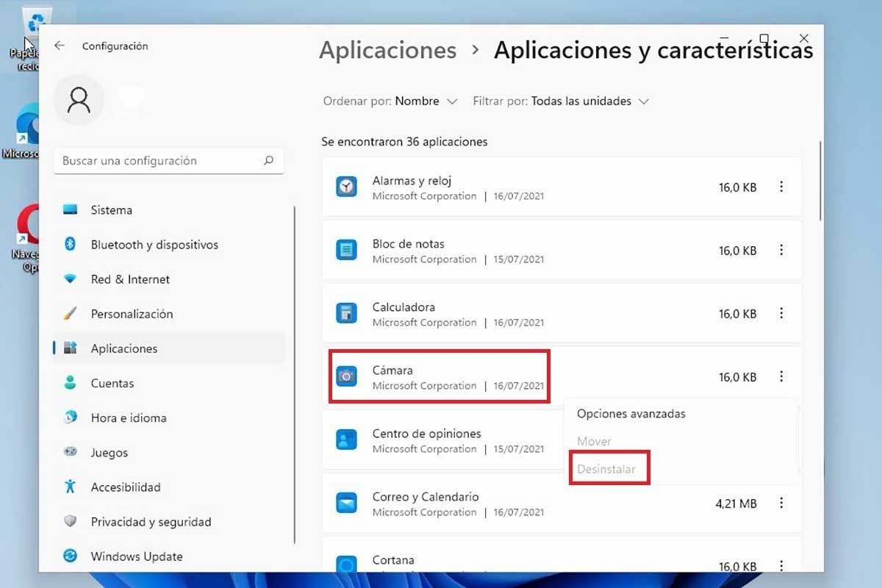
Task: Click the sidebar navigation scrollbar
Action: click(295, 375)
